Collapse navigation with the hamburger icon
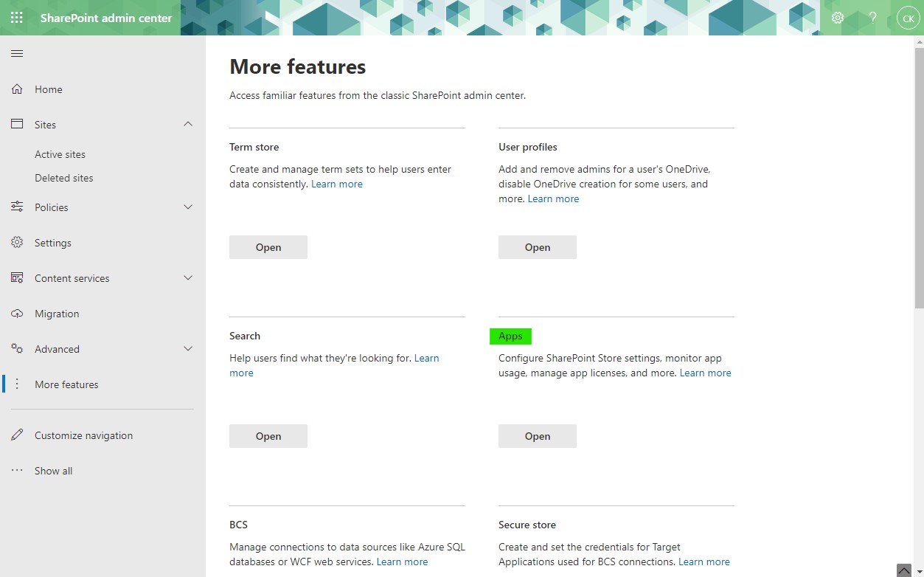Image resolution: width=924 pixels, height=577 pixels. click(x=17, y=54)
